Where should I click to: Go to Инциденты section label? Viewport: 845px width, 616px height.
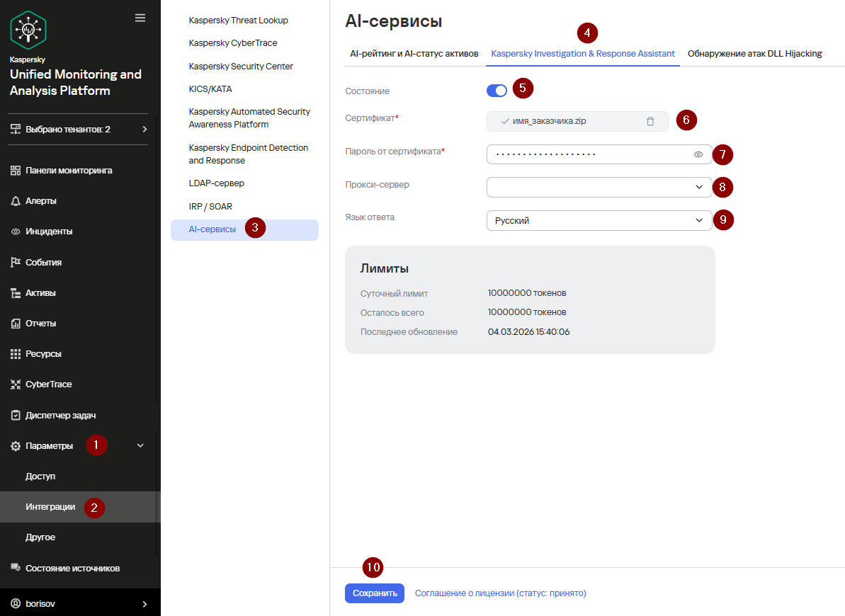49,232
